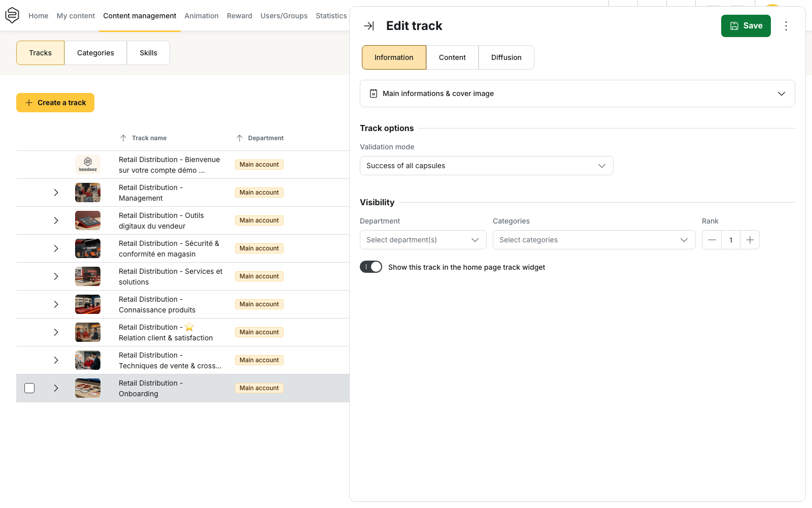Open the Select department(s) dropdown
The width and height of the screenshot is (812, 508).
tap(423, 240)
